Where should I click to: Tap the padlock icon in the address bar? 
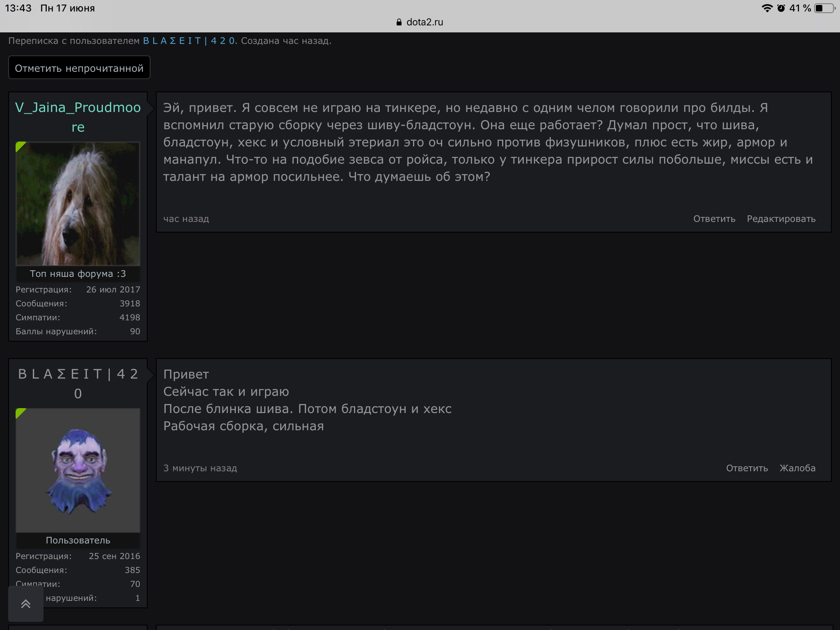pyautogui.click(x=399, y=22)
